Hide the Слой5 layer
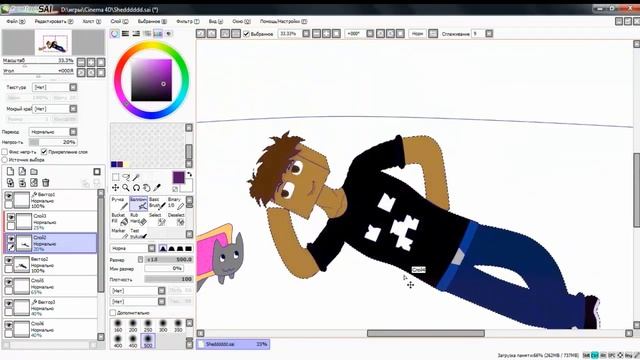The height and width of the screenshot is (360, 640). pos(9,282)
